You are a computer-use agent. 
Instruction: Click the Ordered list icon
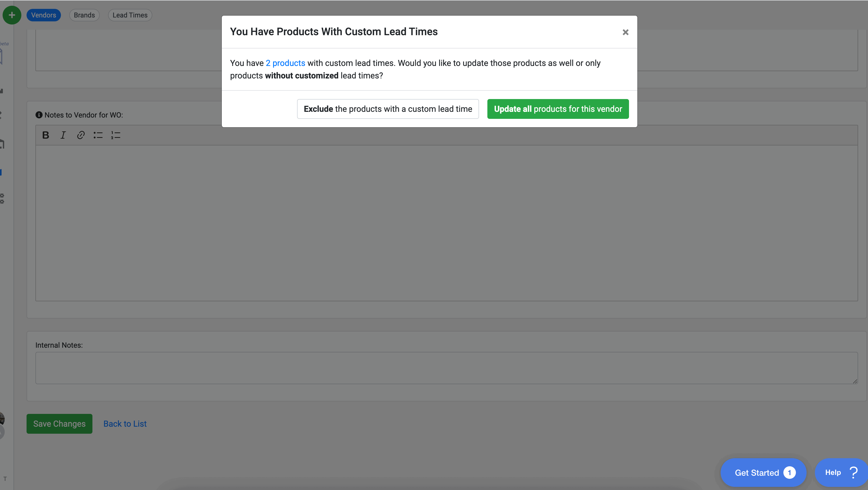coord(116,135)
